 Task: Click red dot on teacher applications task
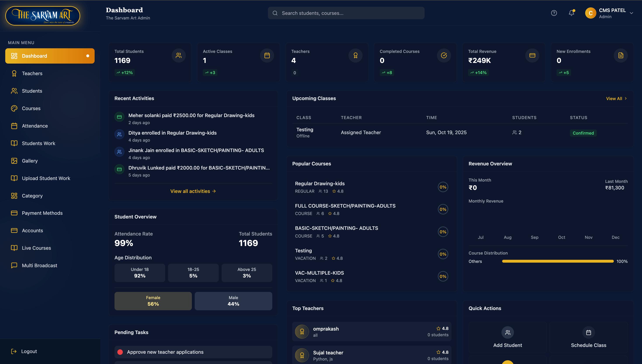[x=120, y=352]
